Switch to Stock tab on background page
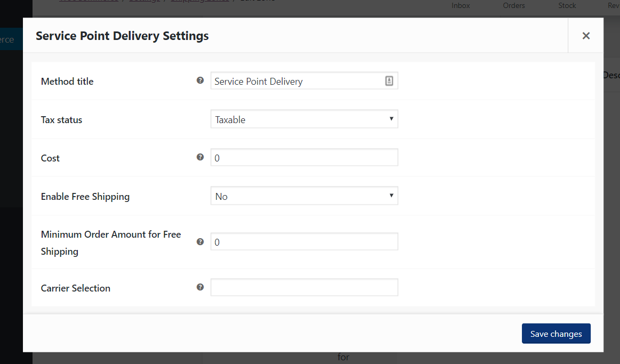620x364 pixels. tap(567, 5)
